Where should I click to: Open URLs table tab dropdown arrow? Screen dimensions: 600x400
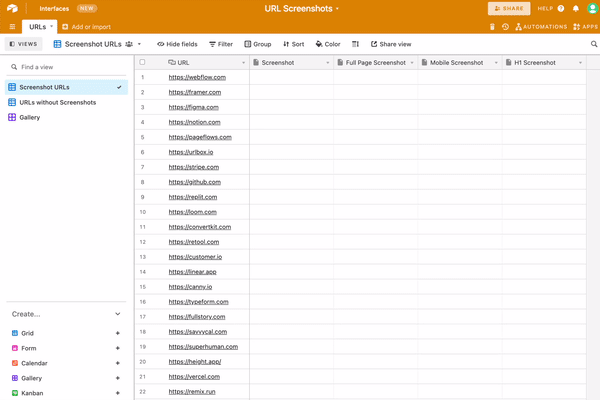click(x=52, y=26)
